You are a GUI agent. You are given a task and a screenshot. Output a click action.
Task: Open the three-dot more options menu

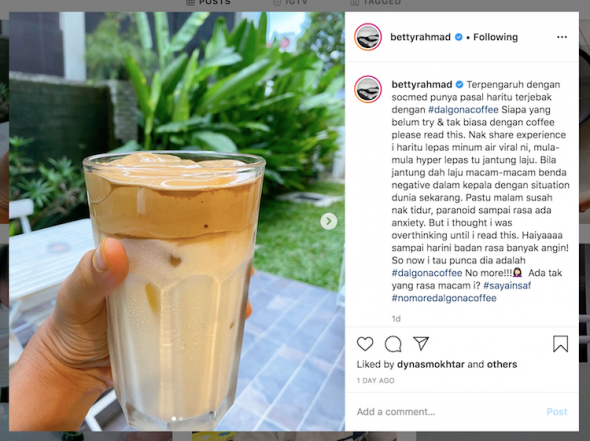pyautogui.click(x=562, y=37)
